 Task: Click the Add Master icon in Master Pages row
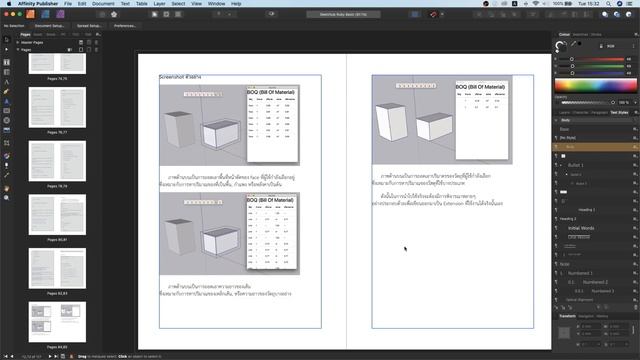[x=81, y=42]
